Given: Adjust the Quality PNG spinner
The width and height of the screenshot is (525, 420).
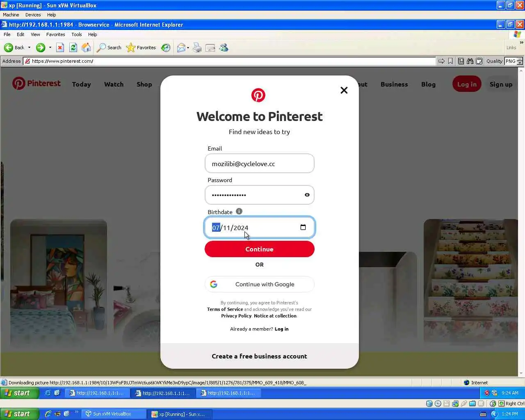Looking at the screenshot, I should (x=520, y=61).
